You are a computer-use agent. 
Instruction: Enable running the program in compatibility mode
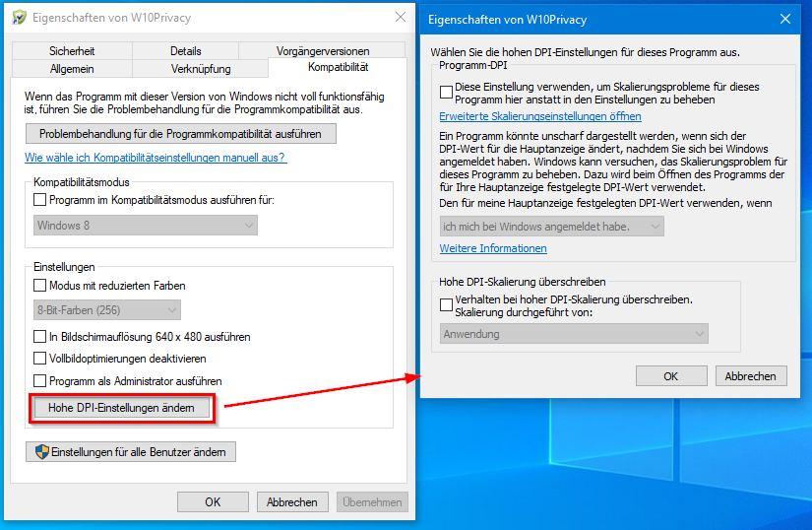(x=40, y=199)
